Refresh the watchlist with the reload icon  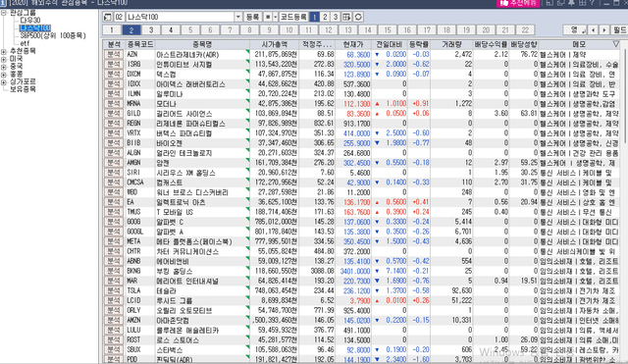click(x=358, y=17)
